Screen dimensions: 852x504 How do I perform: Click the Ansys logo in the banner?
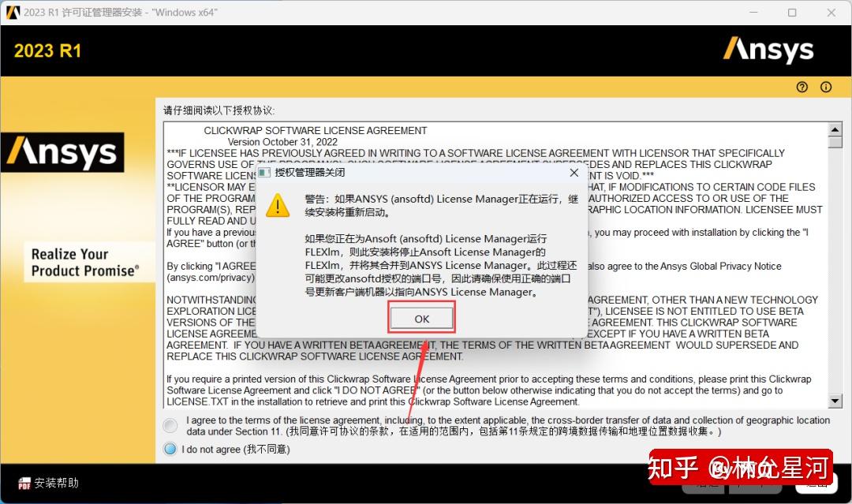click(x=768, y=50)
